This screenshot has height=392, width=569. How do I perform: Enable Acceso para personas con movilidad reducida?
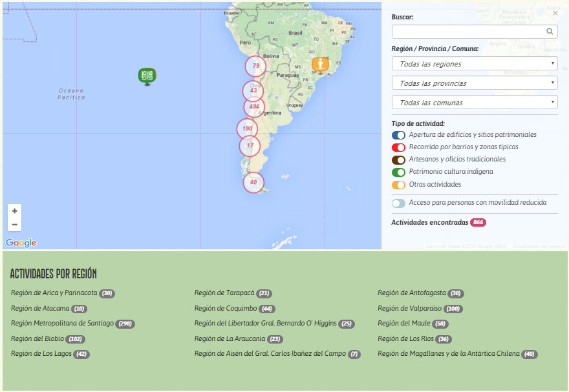coord(398,203)
